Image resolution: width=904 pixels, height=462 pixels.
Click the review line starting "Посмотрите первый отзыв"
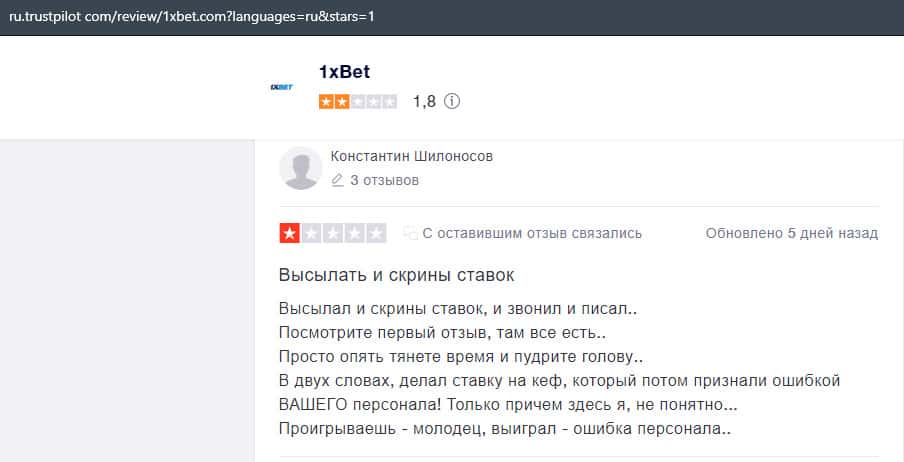pyautogui.click(x=443, y=332)
